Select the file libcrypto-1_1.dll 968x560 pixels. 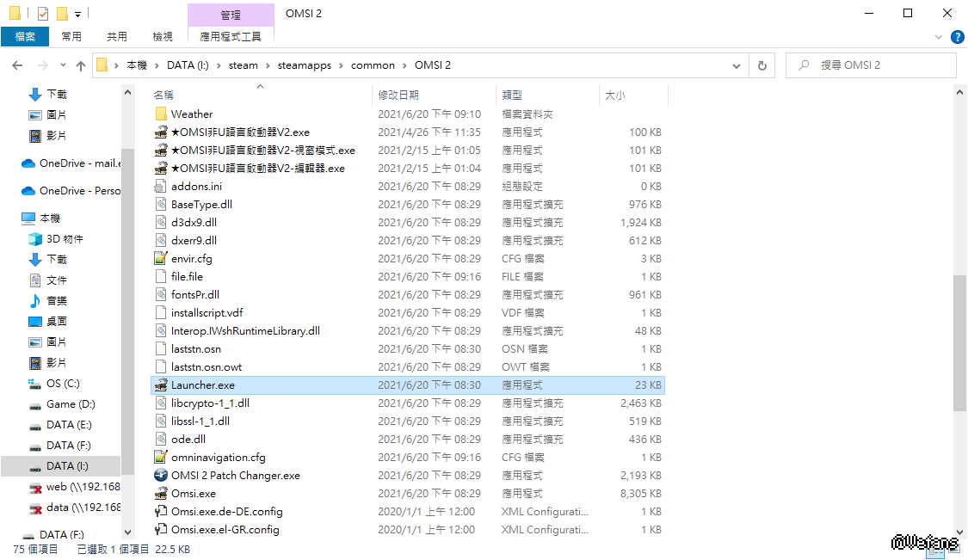210,403
